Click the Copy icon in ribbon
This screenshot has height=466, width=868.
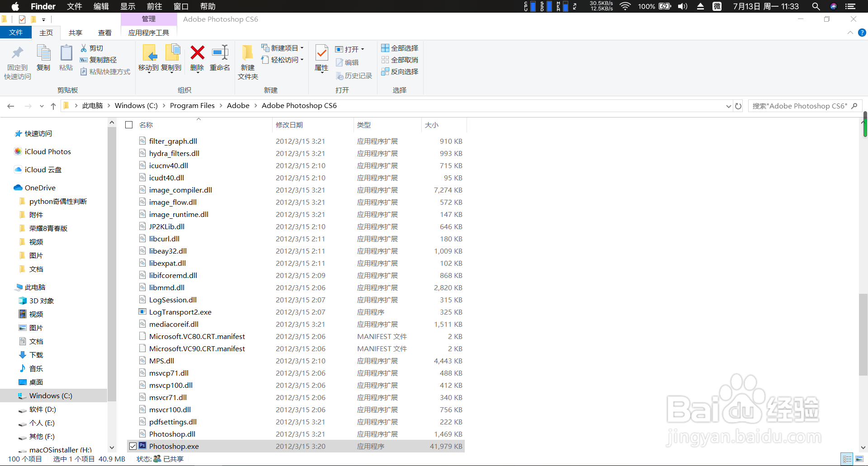click(x=43, y=53)
